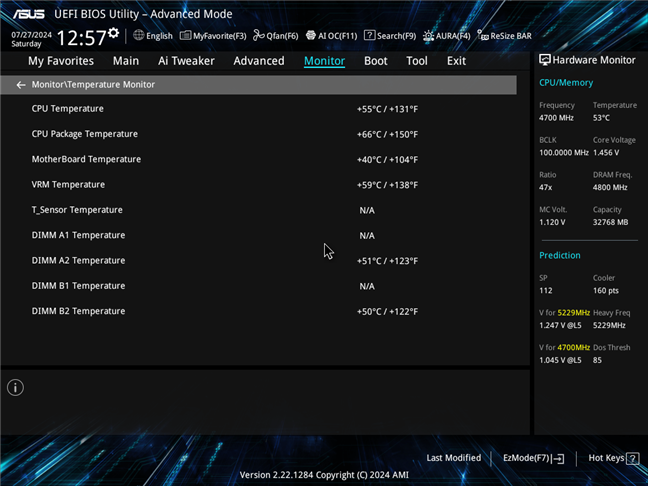Click the 4800 MHz DRAM frequency

[x=610, y=188]
